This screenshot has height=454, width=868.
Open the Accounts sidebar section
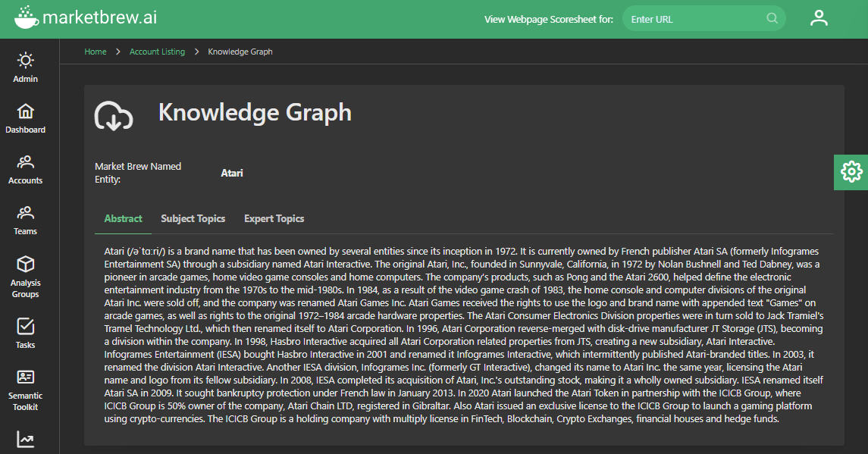pyautogui.click(x=26, y=168)
